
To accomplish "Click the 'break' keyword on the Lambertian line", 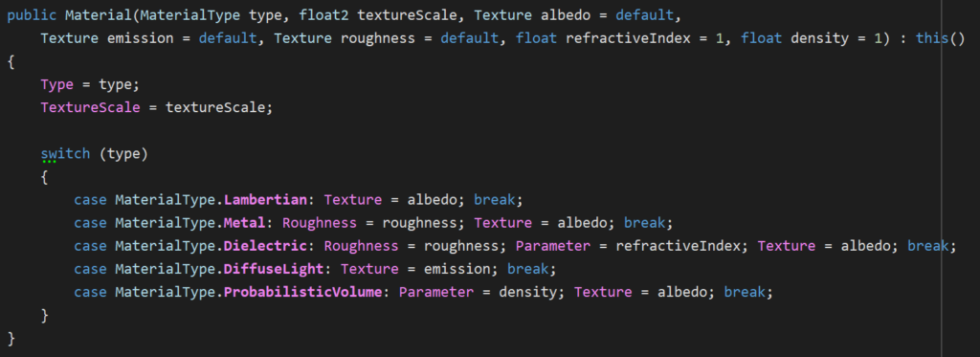I will 495,200.
